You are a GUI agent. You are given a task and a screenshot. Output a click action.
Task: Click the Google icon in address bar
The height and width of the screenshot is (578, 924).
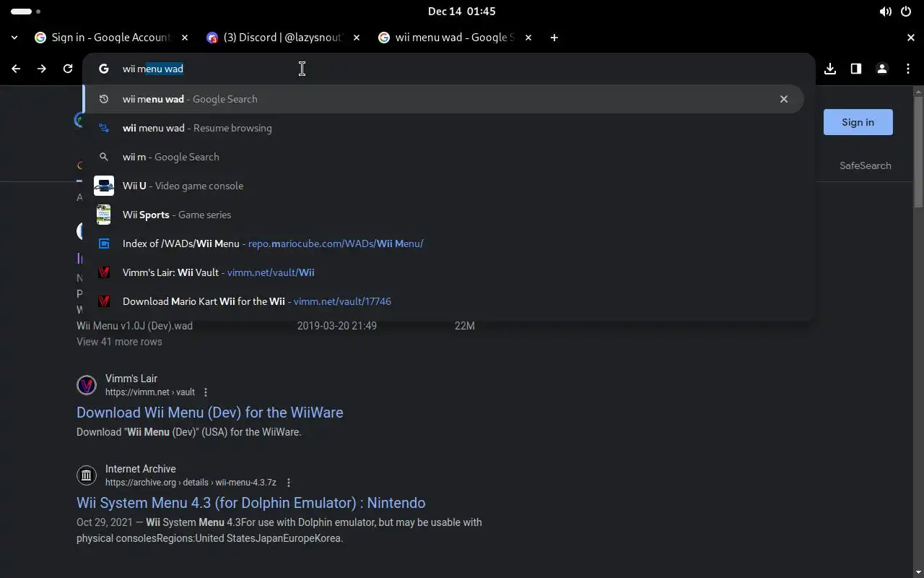tap(104, 69)
